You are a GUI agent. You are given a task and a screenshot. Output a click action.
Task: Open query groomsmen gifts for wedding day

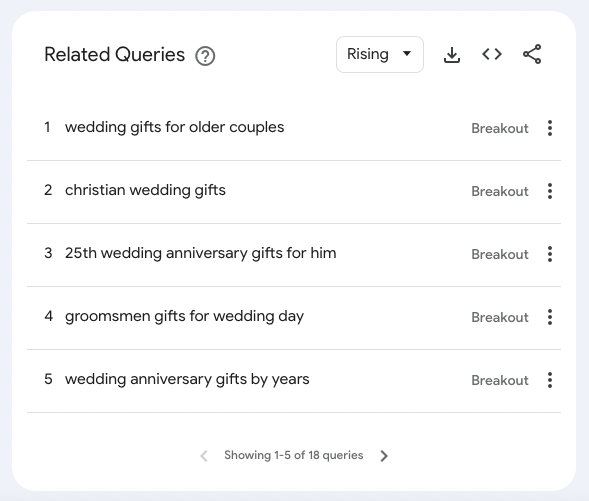tap(184, 317)
